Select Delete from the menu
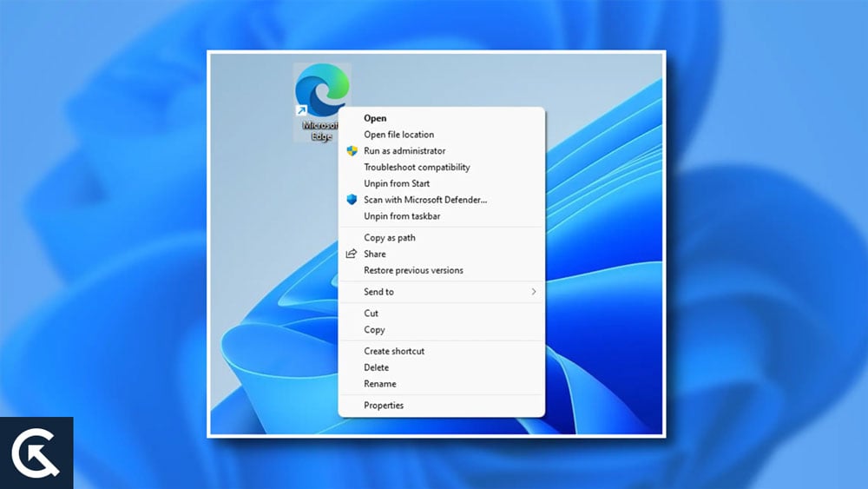The height and width of the screenshot is (489, 868). 376,368
